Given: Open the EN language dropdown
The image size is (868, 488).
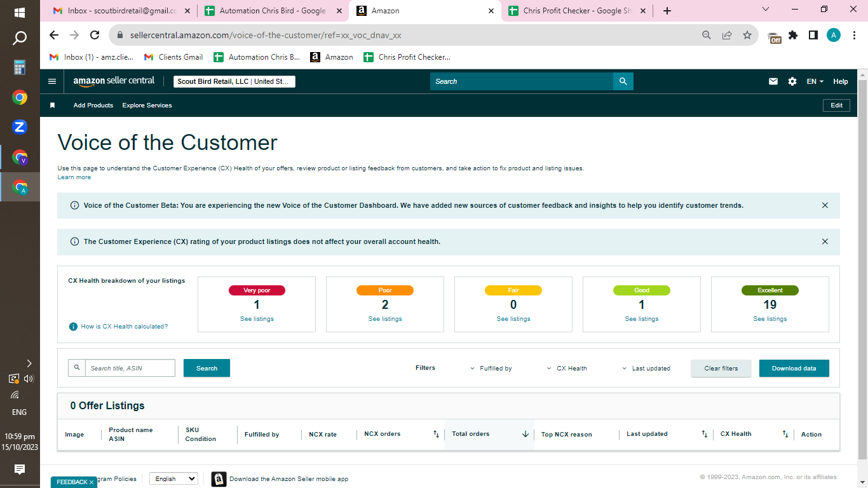Looking at the screenshot, I should coord(815,81).
